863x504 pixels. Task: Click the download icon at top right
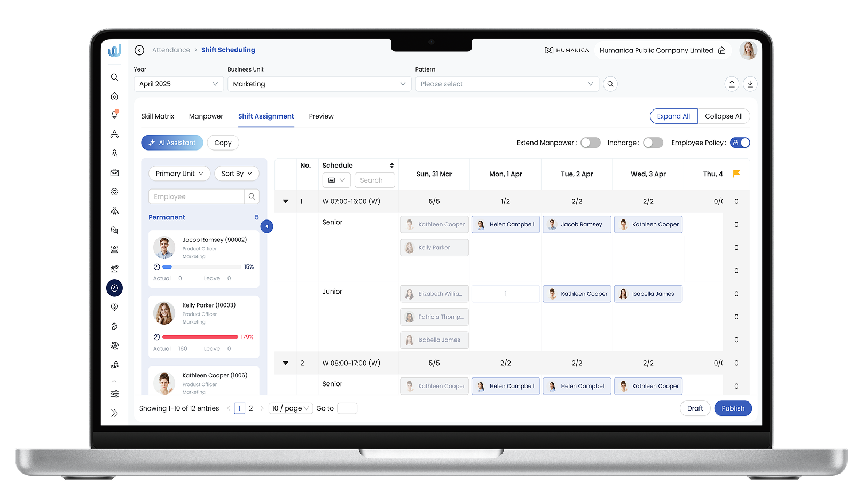750,84
